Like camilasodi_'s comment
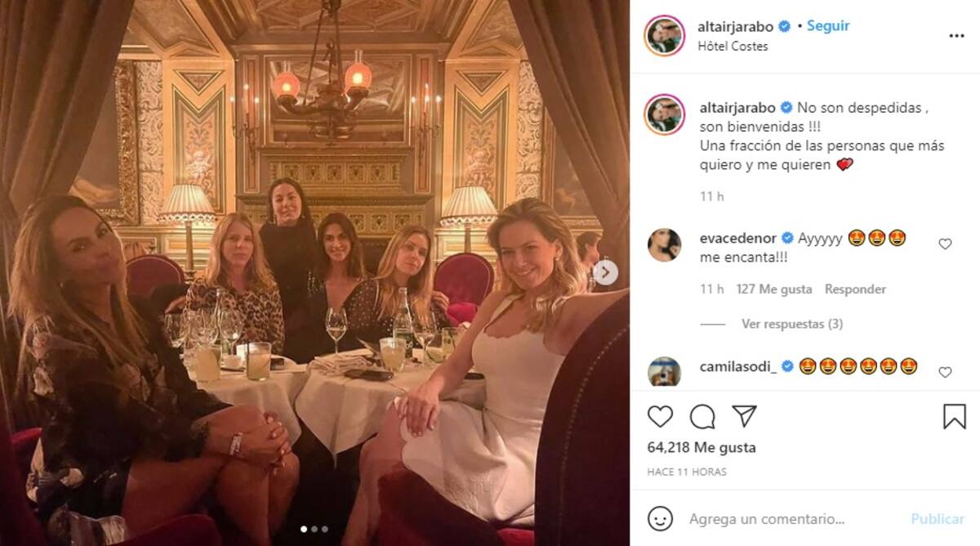 pos(945,372)
